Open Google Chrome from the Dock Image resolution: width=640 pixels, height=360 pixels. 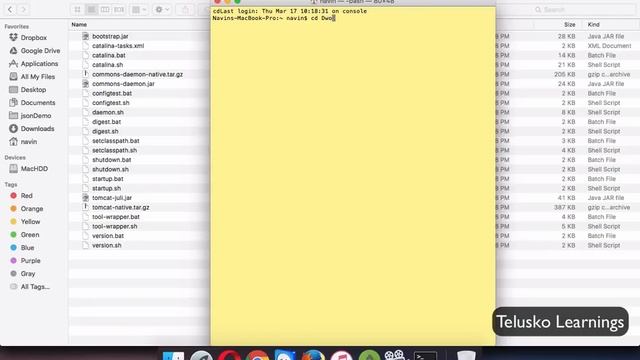[x=258, y=355]
